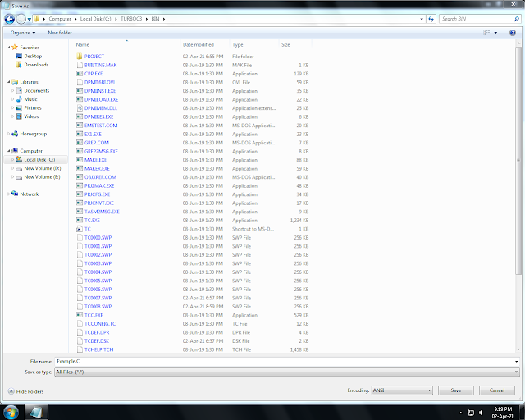525x420 pixels.
Task: Open recent locations dropdown beside Forward arrow
Action: pyautogui.click(x=30, y=19)
